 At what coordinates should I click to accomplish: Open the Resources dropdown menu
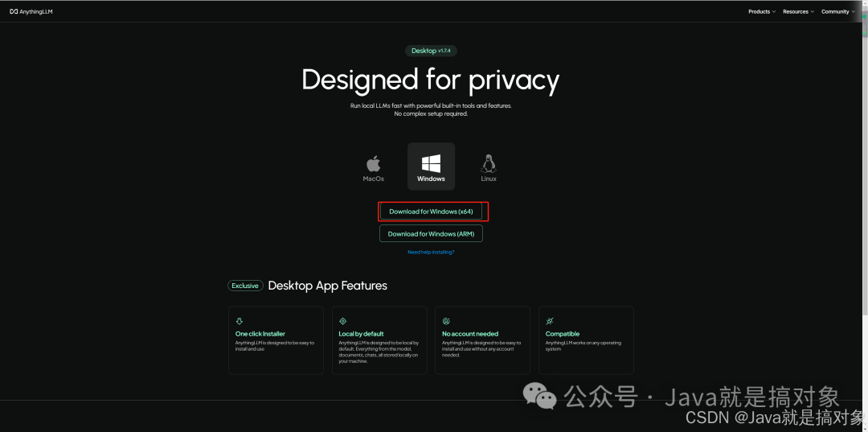[798, 11]
